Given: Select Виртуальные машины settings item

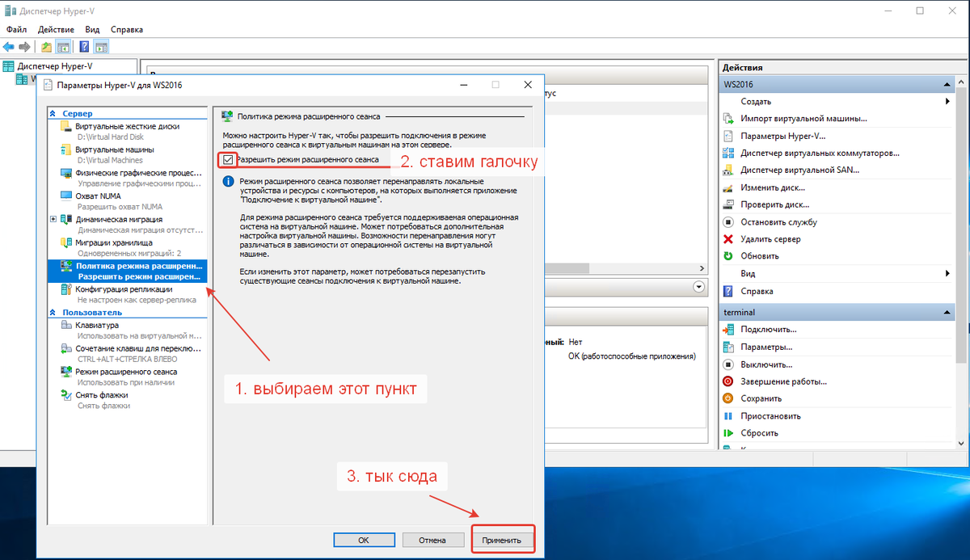Looking at the screenshot, I should (x=114, y=149).
